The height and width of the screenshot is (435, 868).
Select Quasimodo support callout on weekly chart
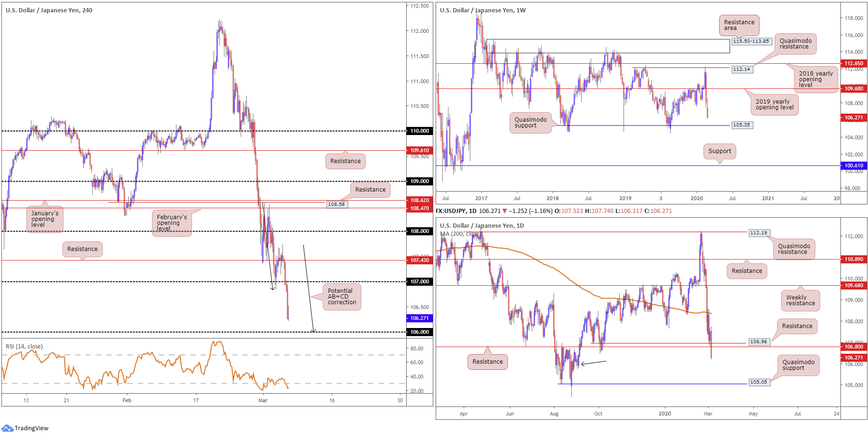(530, 123)
